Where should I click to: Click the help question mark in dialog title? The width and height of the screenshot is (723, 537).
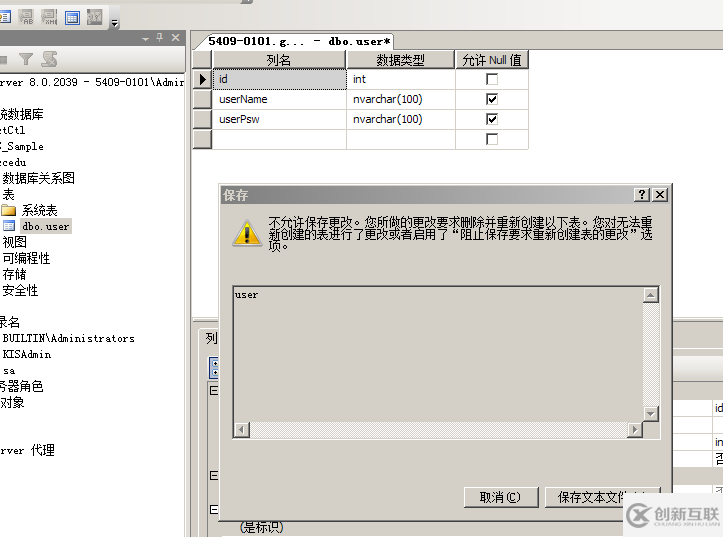[643, 195]
